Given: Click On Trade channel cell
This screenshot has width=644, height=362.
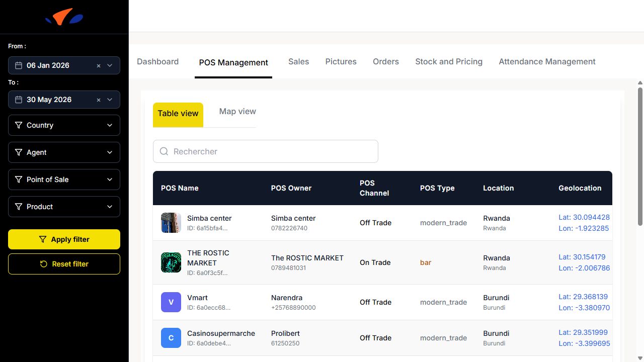Looking at the screenshot, I should point(375,262).
